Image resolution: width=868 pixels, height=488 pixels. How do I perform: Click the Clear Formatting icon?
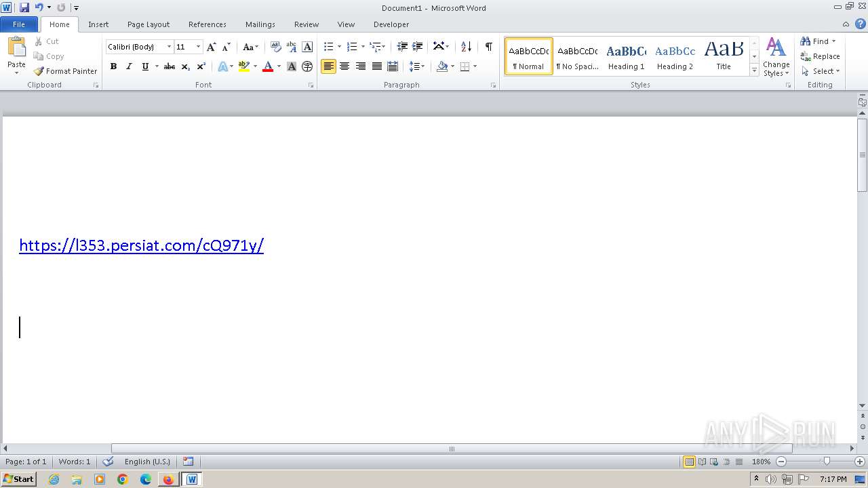click(275, 47)
